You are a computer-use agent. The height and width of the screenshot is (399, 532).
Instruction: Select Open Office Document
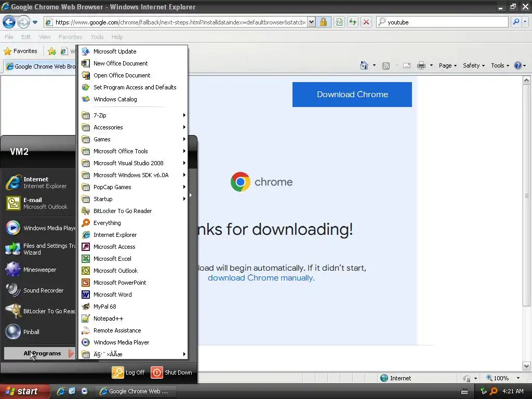[133, 75]
